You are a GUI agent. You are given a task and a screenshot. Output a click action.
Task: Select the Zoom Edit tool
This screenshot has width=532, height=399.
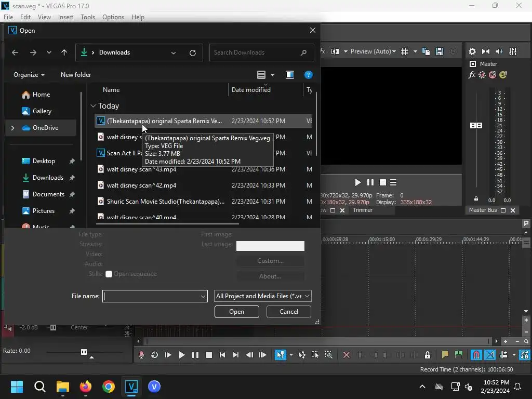(328, 355)
